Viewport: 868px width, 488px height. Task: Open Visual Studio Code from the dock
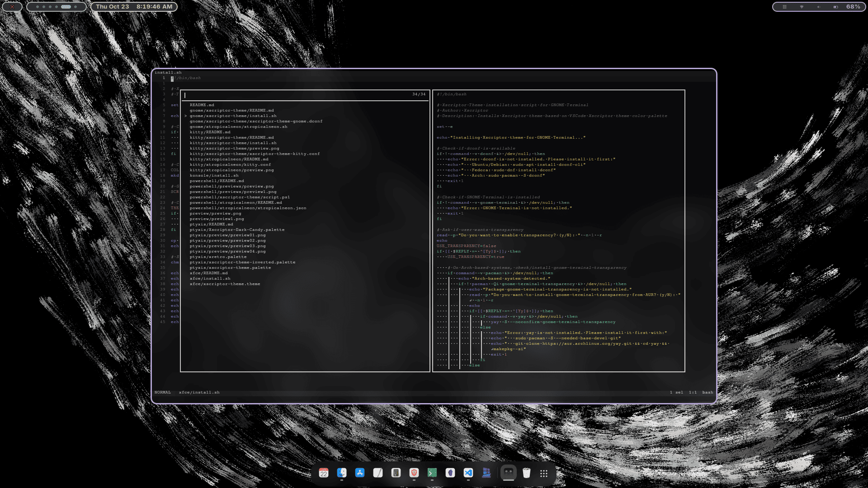click(x=468, y=473)
